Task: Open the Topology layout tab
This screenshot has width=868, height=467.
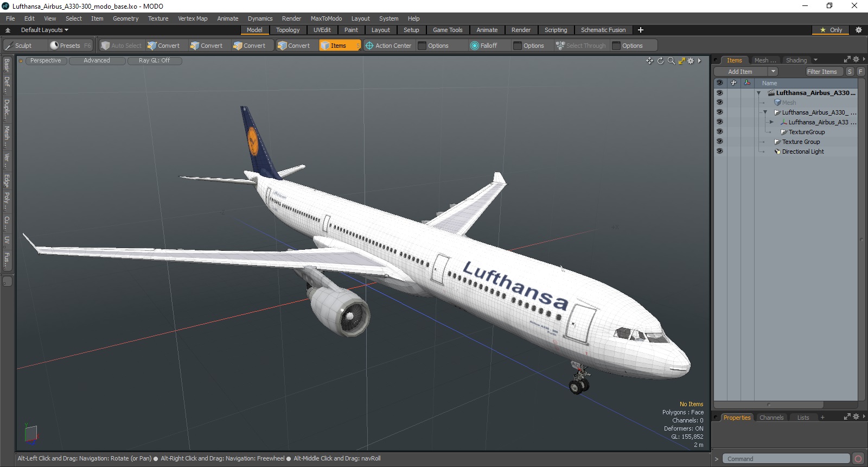Action: tap(288, 30)
